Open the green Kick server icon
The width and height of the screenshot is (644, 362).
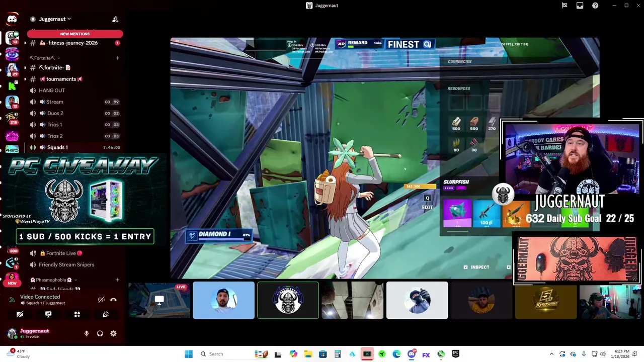tap(12, 86)
